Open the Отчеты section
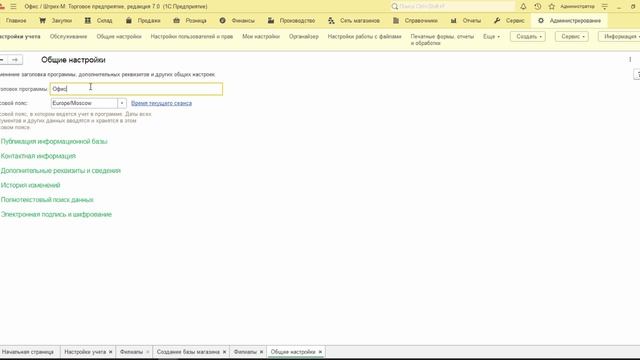 (x=466, y=20)
